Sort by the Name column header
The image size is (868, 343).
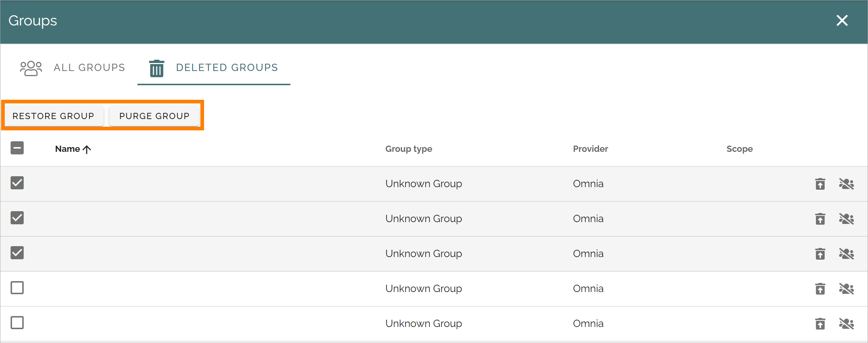(67, 149)
